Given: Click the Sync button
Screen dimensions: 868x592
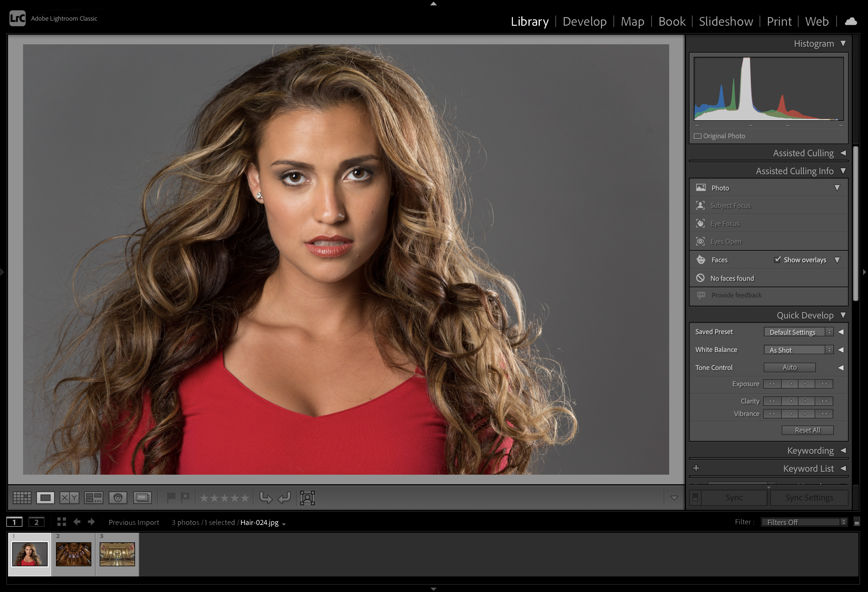Looking at the screenshot, I should (734, 497).
